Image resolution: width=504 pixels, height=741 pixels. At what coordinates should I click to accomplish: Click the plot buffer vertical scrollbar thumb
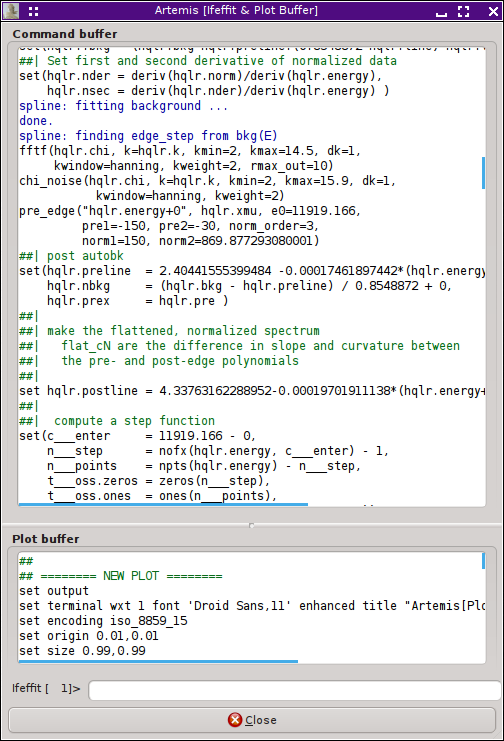483,561
